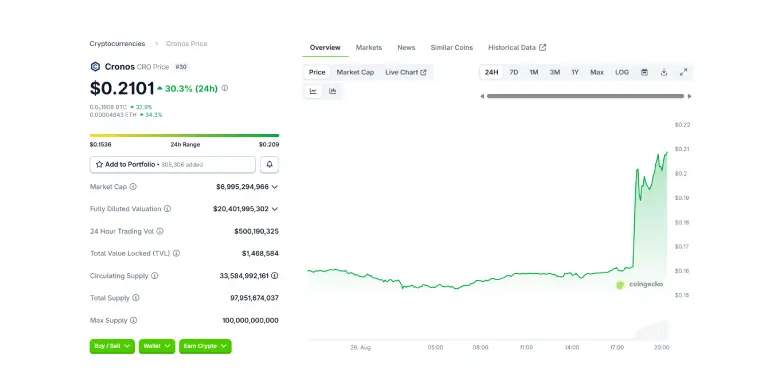Expand the Fully Diluted Valuation chevron
This screenshot has height=388, width=783.
pyautogui.click(x=275, y=209)
